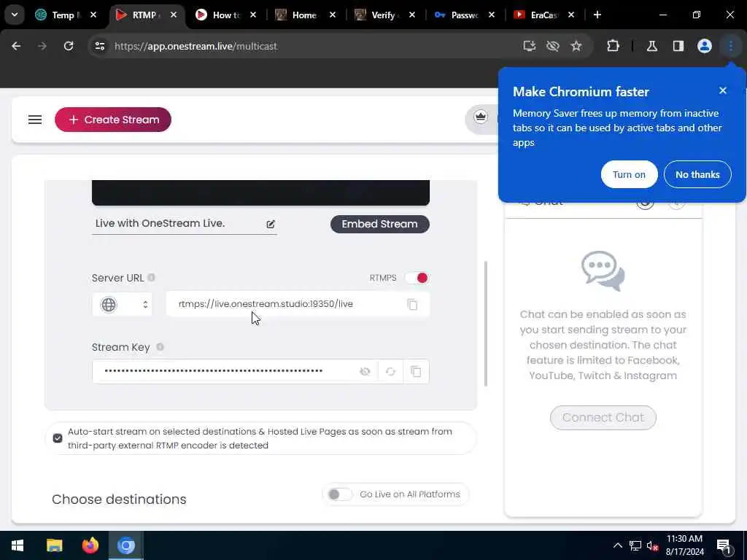
Task: Uncheck the Auto-start stream checkbox
Action: click(x=58, y=438)
